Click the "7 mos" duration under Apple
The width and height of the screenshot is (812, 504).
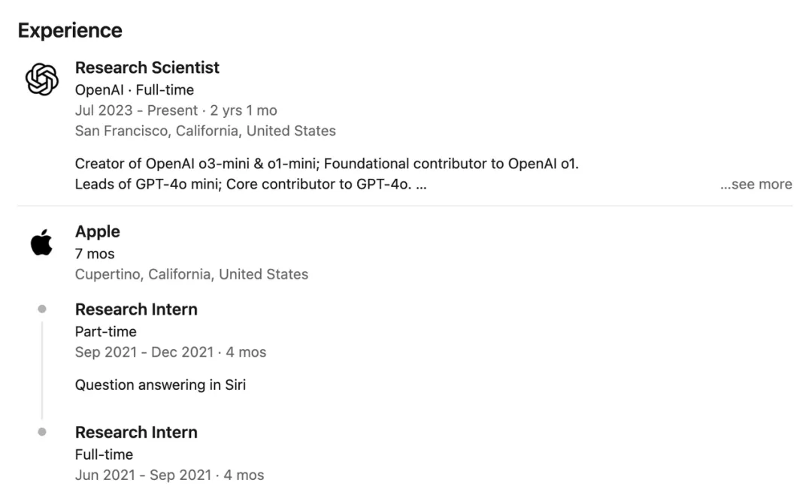point(95,254)
